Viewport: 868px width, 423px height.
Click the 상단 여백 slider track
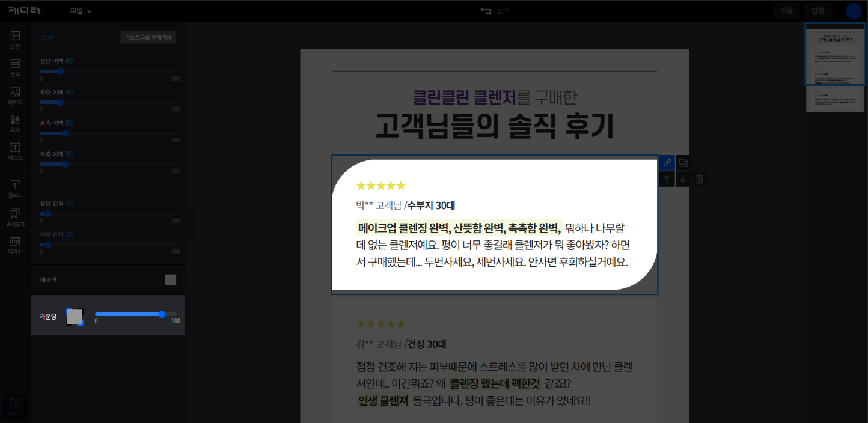108,72
